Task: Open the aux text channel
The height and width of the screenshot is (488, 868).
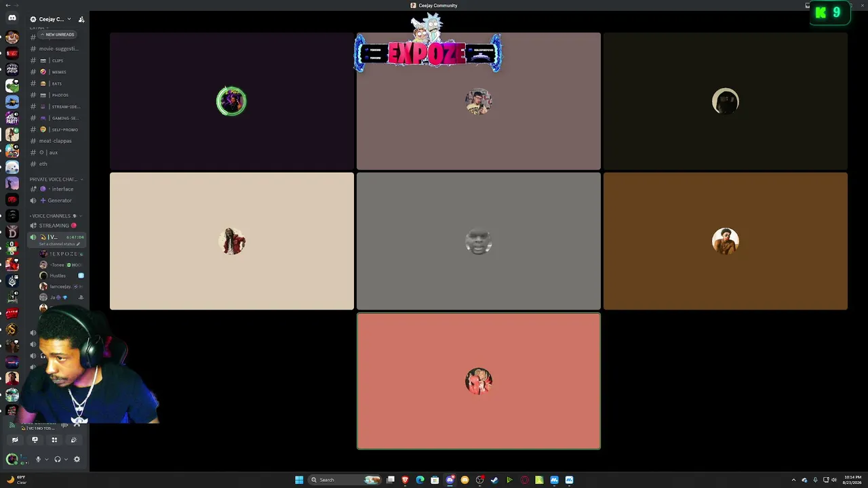Action: 57,152
